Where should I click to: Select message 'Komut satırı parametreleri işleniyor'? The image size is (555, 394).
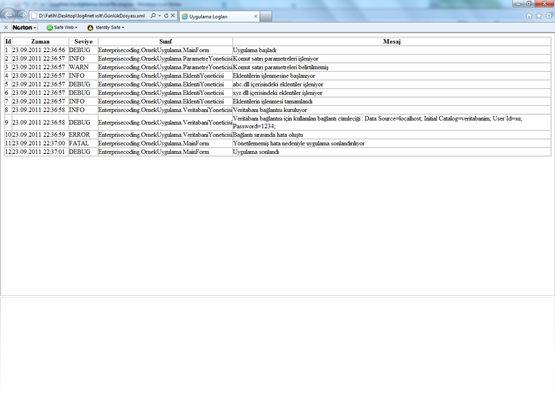pyautogui.click(x=275, y=59)
